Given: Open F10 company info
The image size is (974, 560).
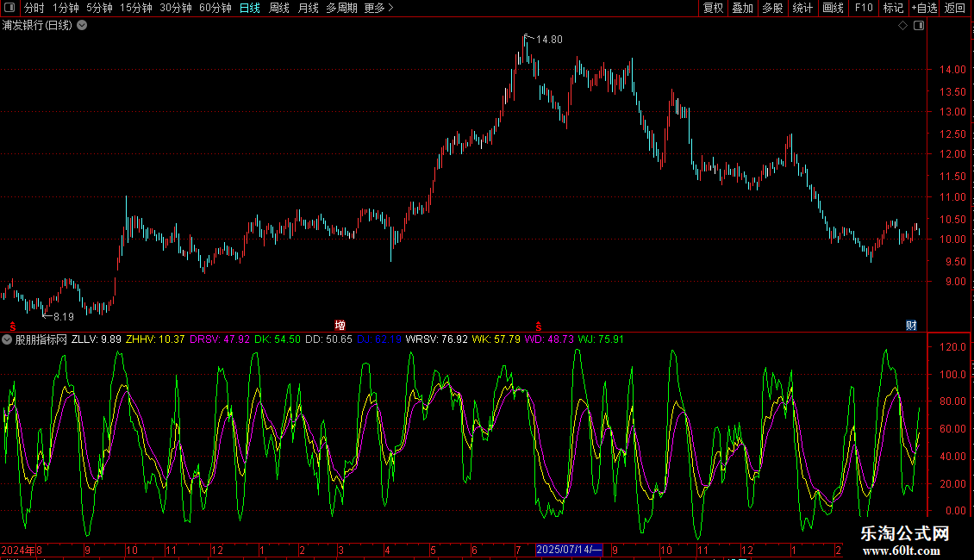Looking at the screenshot, I should [864, 8].
